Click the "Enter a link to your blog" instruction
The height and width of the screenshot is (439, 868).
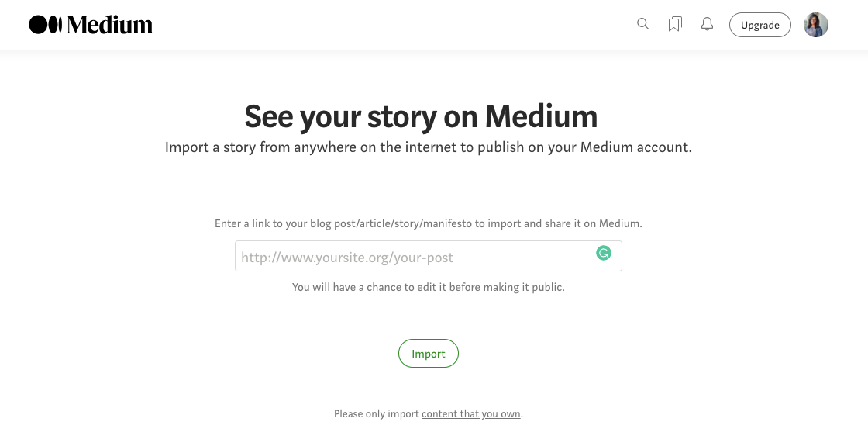[x=283, y=223]
